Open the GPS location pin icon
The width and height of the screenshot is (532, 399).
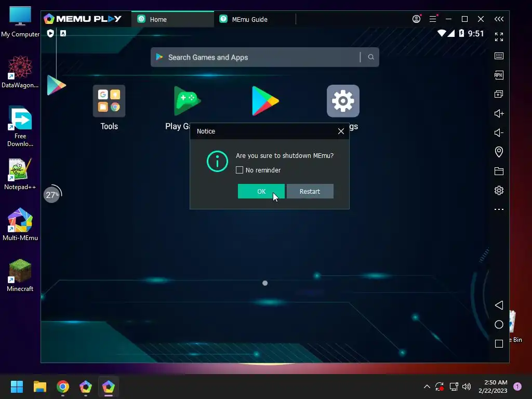click(499, 152)
